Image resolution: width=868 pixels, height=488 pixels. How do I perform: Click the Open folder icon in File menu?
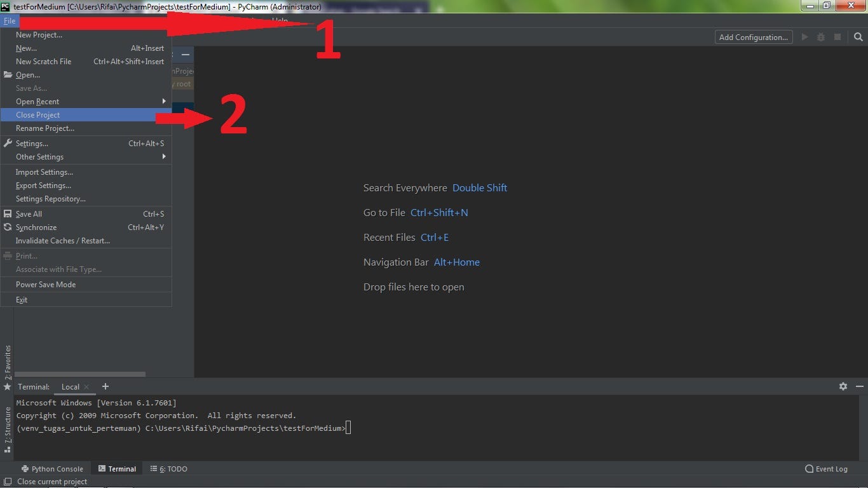pos(7,75)
